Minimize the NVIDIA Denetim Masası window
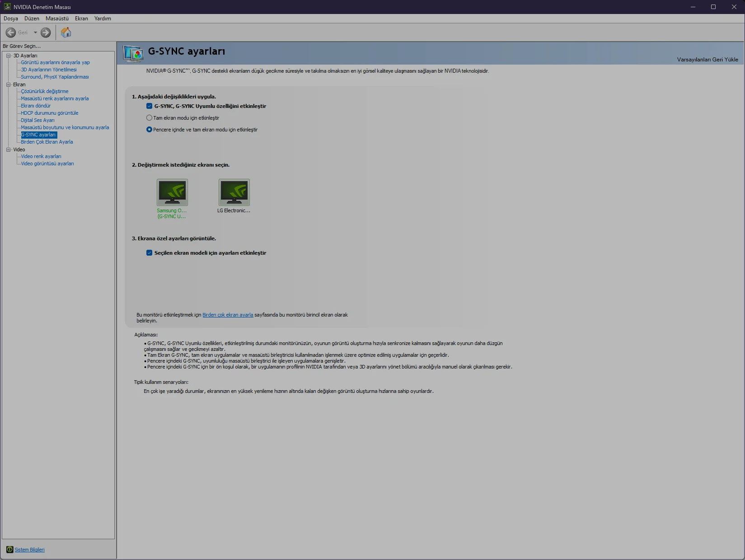The height and width of the screenshot is (560, 745). (x=693, y=7)
